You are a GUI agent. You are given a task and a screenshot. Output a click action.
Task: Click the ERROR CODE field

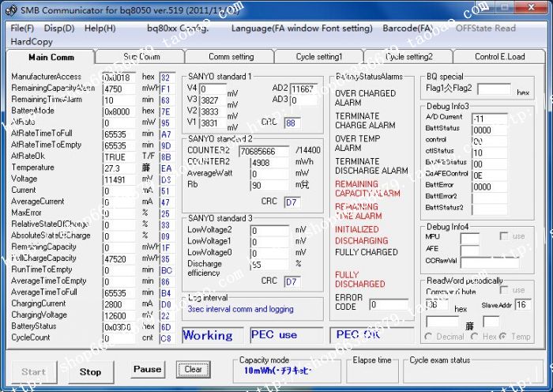click(x=389, y=304)
